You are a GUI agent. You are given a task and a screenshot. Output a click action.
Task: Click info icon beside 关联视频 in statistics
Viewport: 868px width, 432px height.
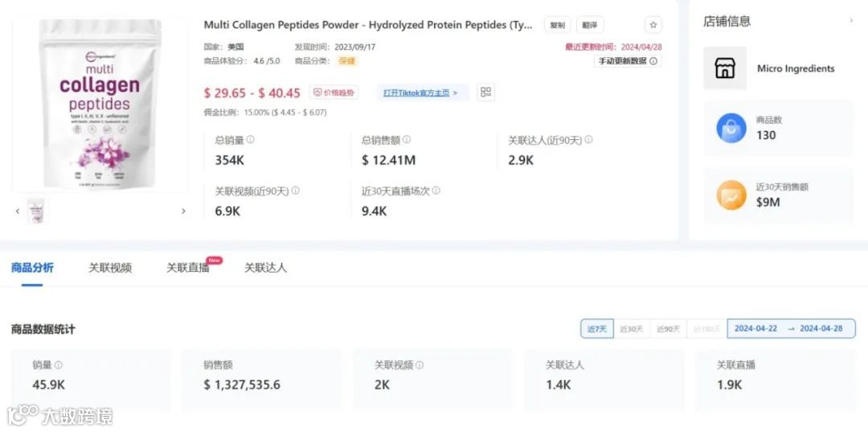[420, 365]
